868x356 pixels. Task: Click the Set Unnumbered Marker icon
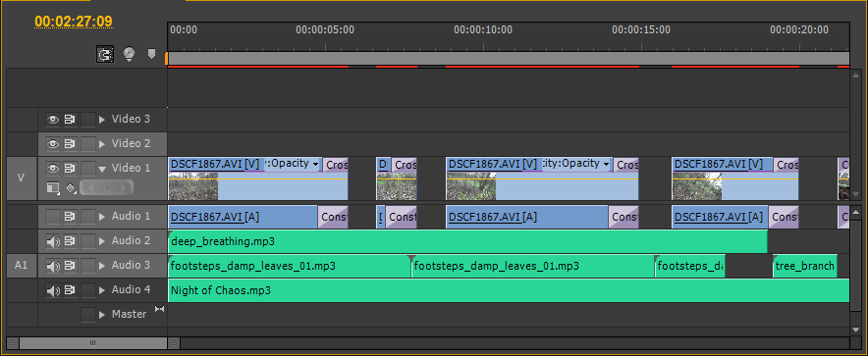coord(151,54)
